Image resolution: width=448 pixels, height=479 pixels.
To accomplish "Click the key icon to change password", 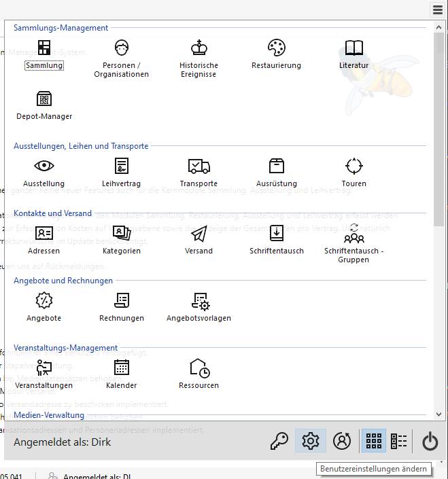I will point(279,441).
